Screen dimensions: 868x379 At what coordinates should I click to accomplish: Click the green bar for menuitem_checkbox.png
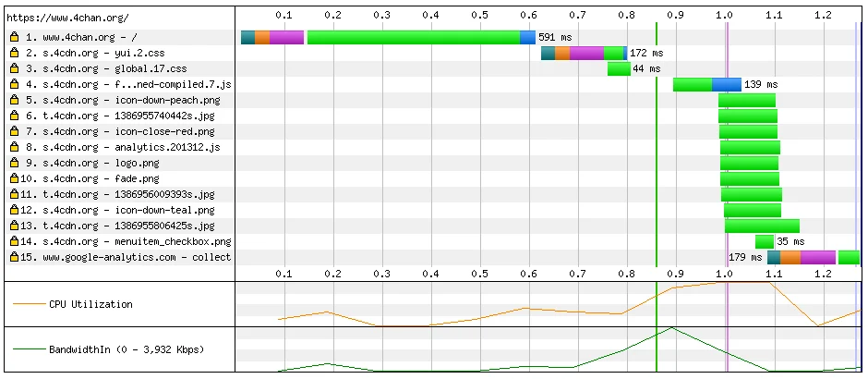[x=765, y=241]
